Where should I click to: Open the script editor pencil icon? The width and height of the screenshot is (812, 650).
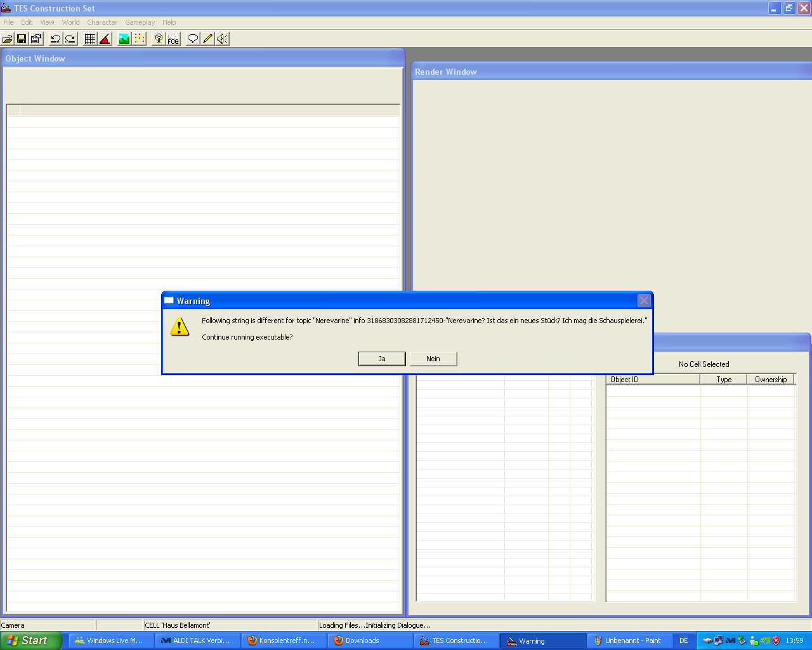[x=207, y=39]
